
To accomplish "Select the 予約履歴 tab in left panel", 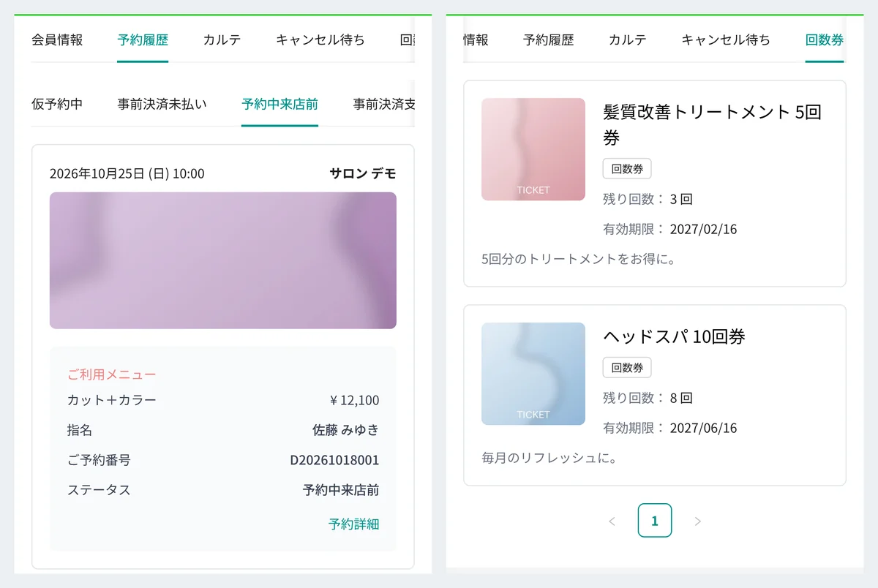I will 143,40.
